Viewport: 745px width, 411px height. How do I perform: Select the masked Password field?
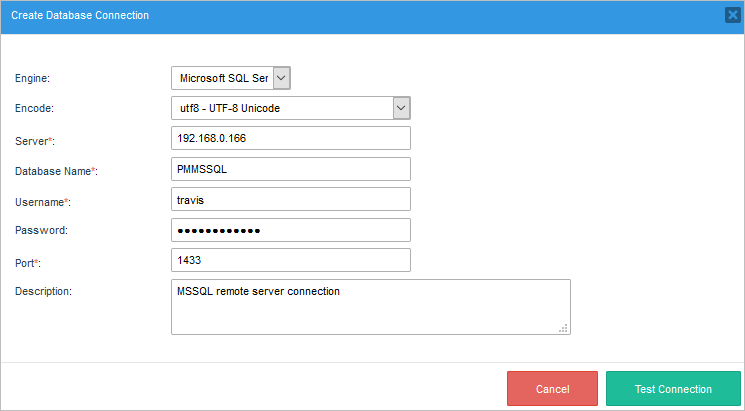(291, 230)
